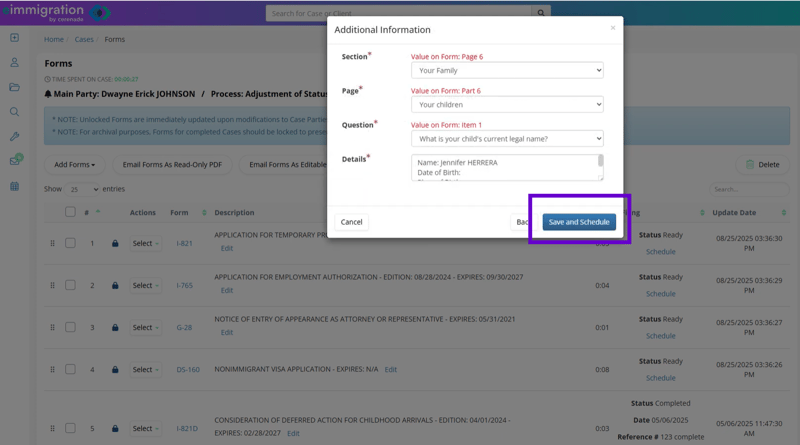The image size is (800, 445).
Task: Close the dialog with the X icon
Action: pos(613,28)
